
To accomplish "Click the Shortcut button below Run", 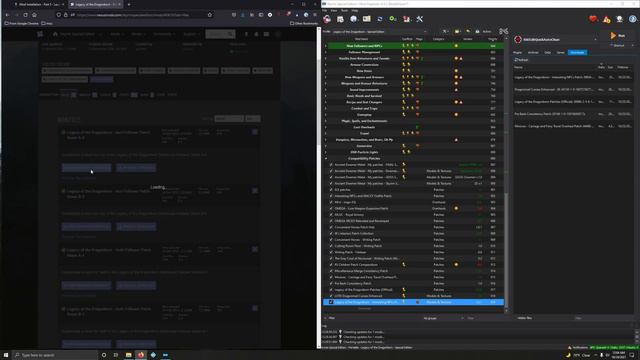I will click(x=618, y=45).
